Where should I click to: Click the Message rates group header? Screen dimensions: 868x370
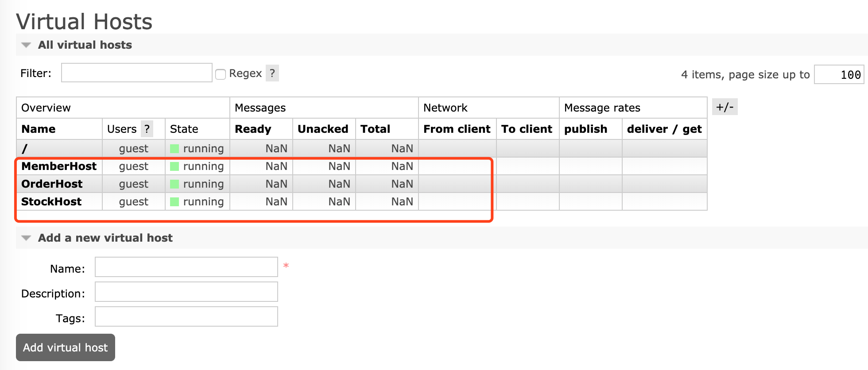tap(602, 108)
